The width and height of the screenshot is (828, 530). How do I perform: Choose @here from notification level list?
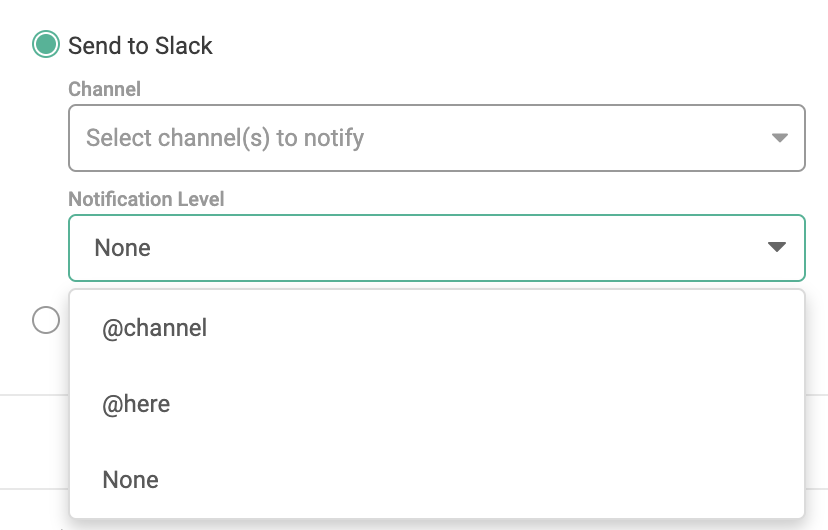coord(136,404)
